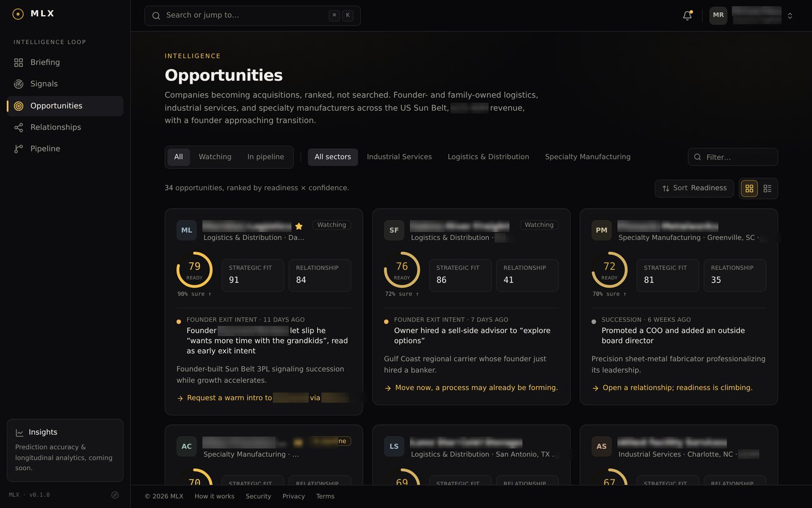Click the MLX logo icon
The width and height of the screenshot is (812, 508).
18,14
